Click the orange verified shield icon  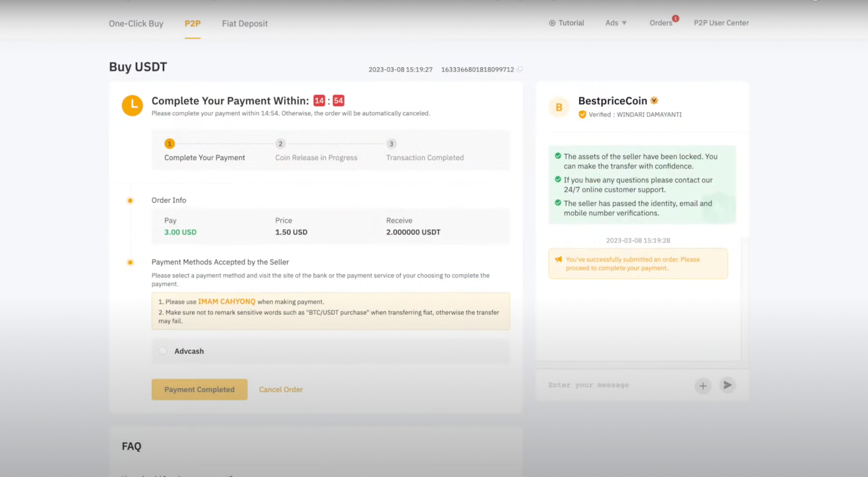(582, 114)
